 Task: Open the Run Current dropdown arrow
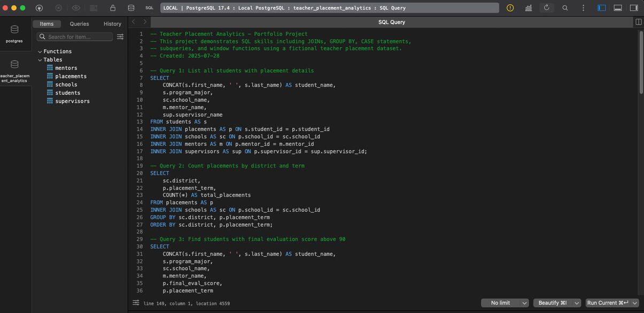pos(635,303)
